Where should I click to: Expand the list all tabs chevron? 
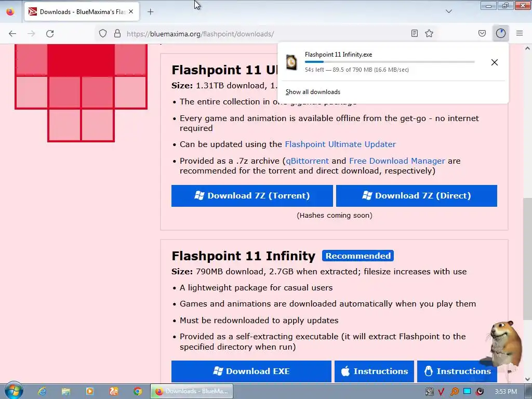tap(449, 11)
